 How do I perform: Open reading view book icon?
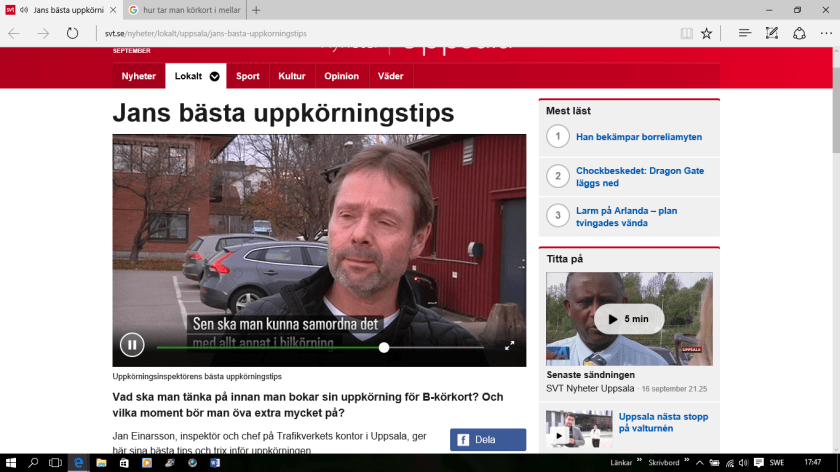tap(686, 33)
